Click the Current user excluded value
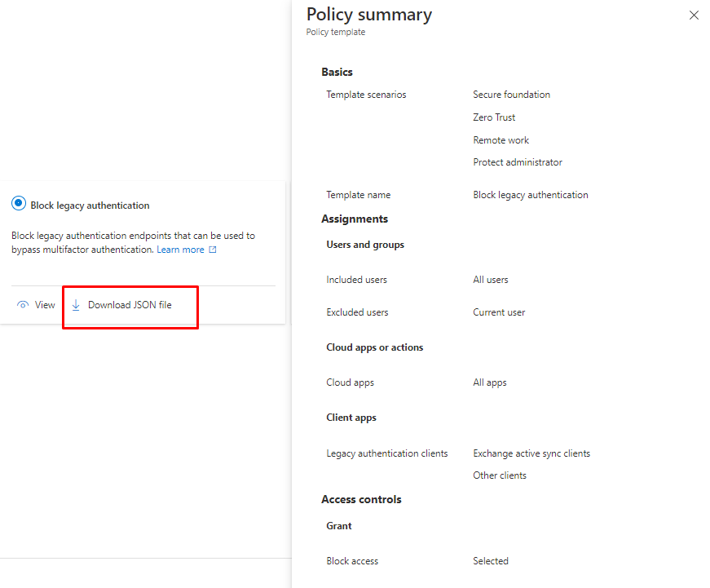Viewport: 710px width, 588px height. pyautogui.click(x=499, y=312)
